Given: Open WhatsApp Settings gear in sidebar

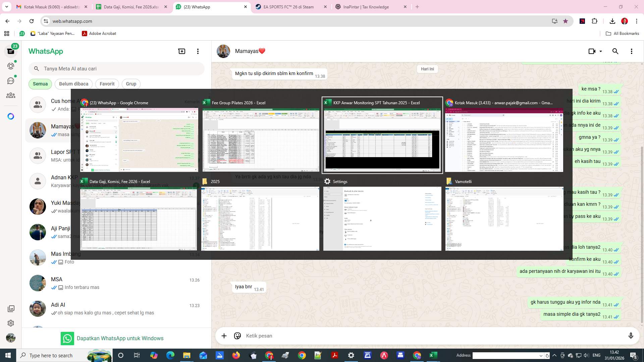Looking at the screenshot, I should click(11, 323).
